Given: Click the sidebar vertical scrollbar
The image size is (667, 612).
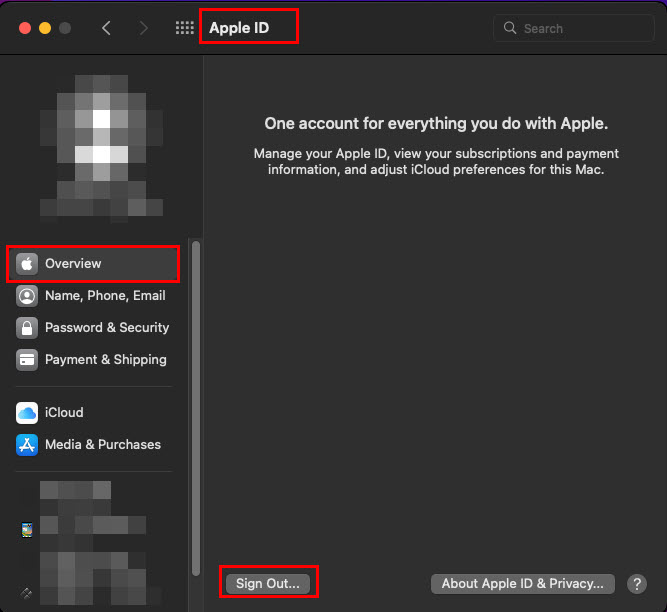Looking at the screenshot, I should coord(196,408).
